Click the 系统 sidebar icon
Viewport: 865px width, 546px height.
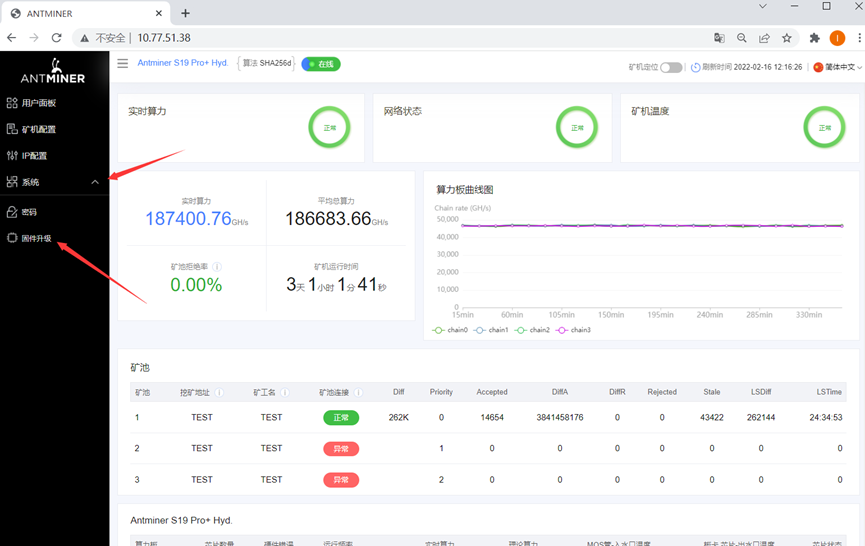12,181
